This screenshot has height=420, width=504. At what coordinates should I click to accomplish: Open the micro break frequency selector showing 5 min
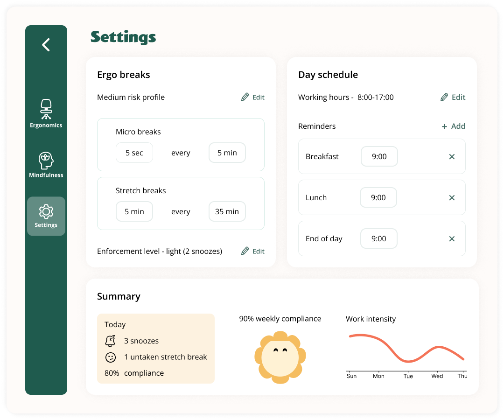point(227,153)
